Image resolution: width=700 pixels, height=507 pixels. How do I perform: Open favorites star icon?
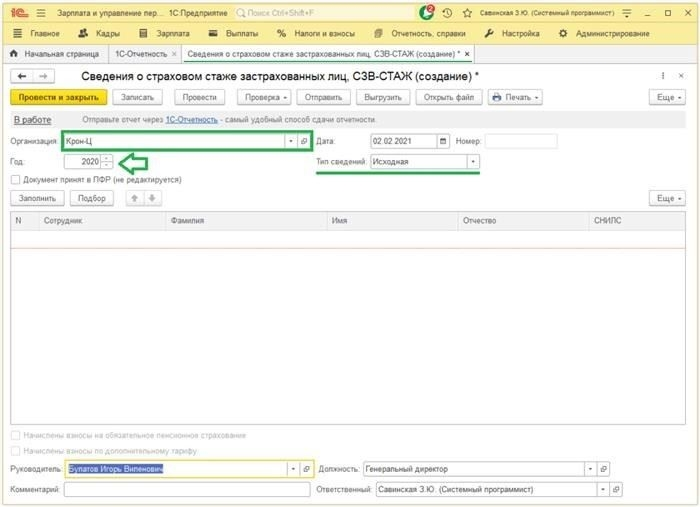coord(467,13)
